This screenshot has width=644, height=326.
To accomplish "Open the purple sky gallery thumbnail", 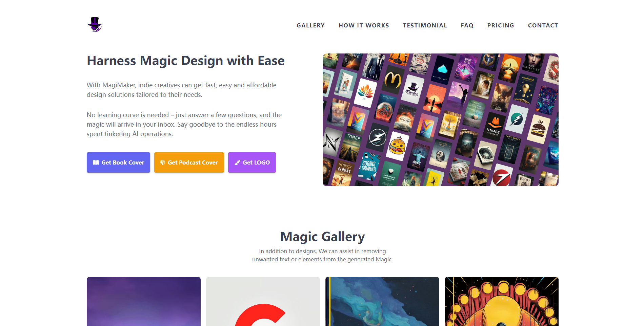I will click(144, 302).
